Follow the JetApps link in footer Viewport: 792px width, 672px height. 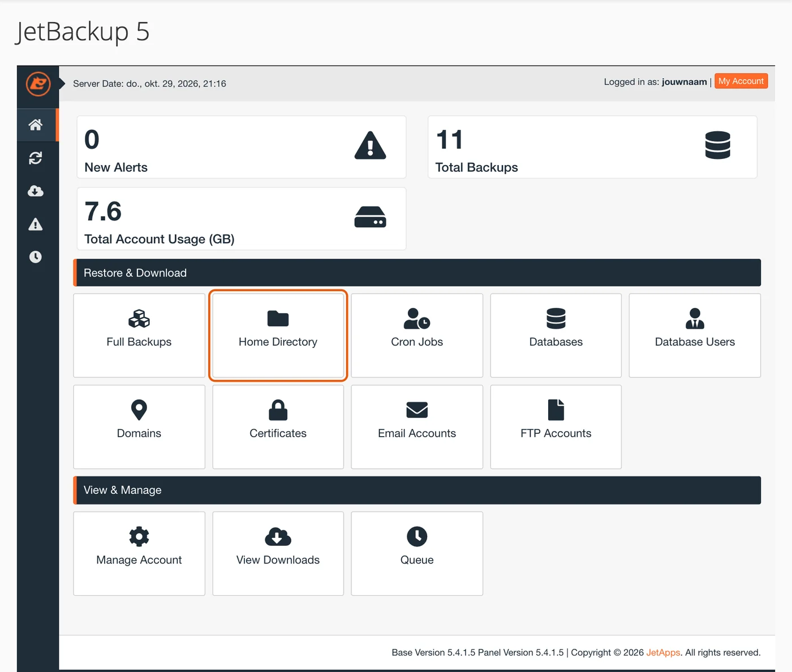(x=663, y=653)
